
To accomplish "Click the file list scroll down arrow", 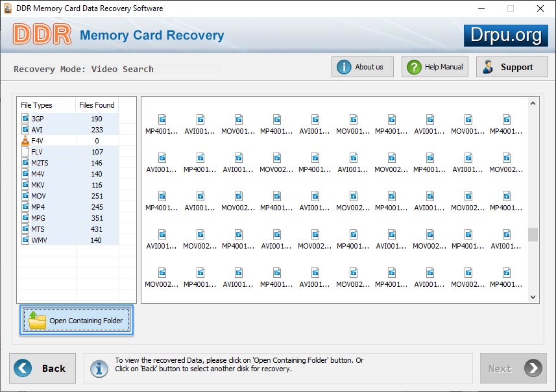I will coord(533,297).
